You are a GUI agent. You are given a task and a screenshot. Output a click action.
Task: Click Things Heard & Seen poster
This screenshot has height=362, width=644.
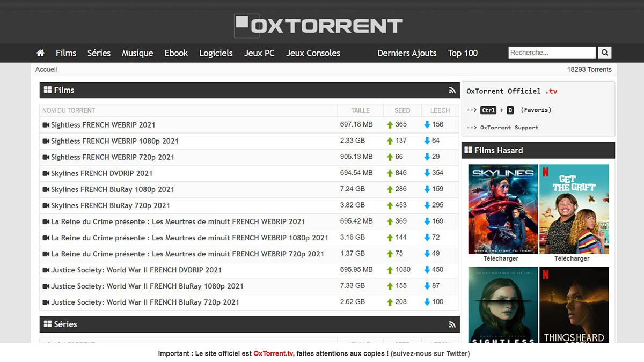click(x=574, y=305)
